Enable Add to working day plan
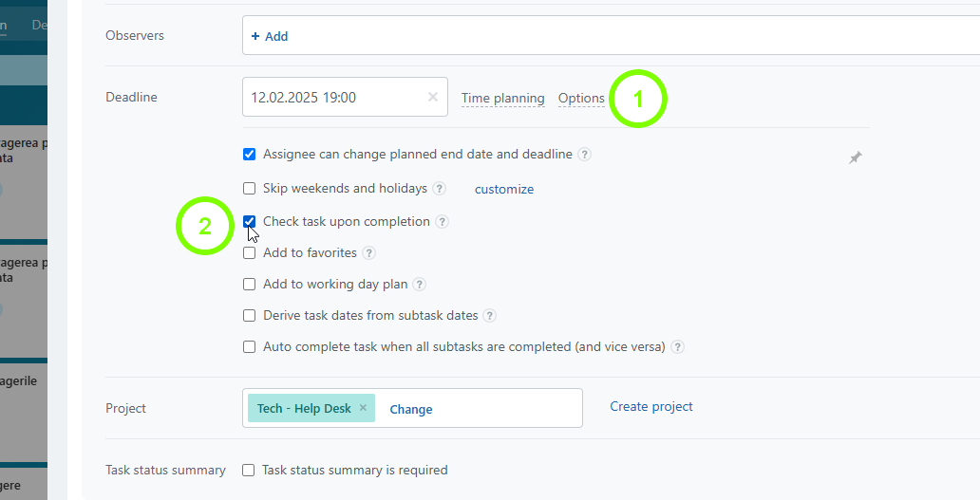The width and height of the screenshot is (980, 500). (x=250, y=284)
